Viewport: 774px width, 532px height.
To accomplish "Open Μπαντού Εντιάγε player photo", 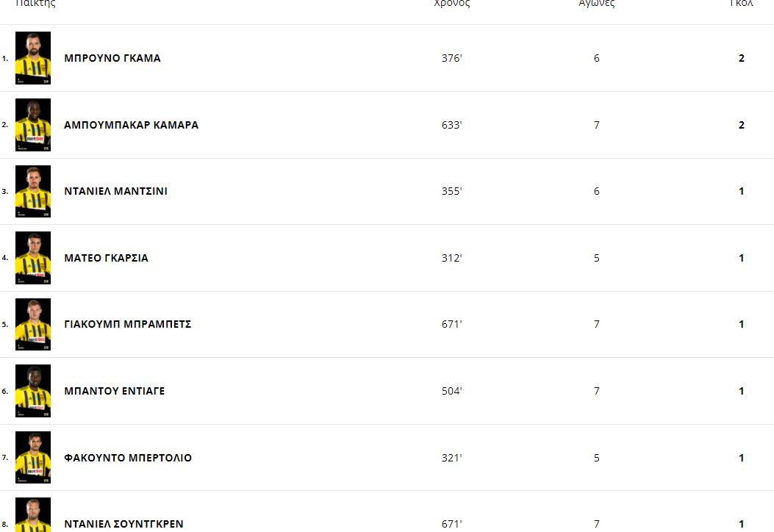I will point(33,391).
